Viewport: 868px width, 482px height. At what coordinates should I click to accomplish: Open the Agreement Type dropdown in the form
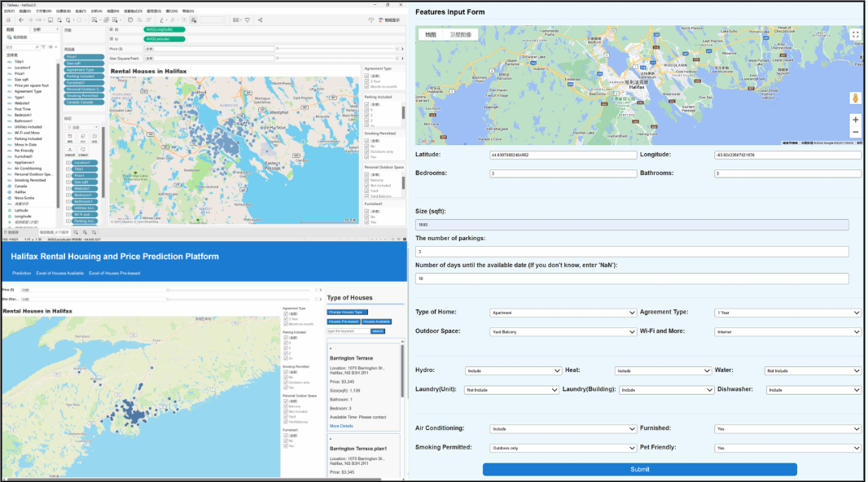tap(787, 313)
